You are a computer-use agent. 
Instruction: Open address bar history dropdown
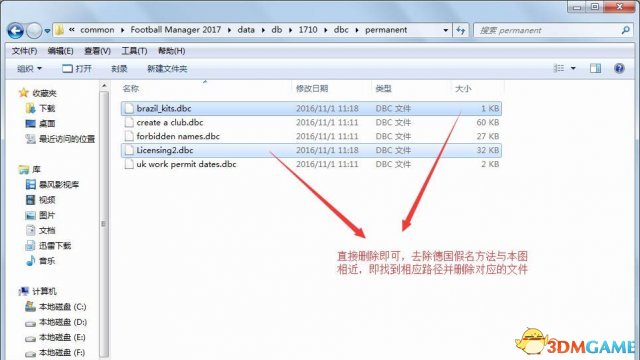[445, 30]
